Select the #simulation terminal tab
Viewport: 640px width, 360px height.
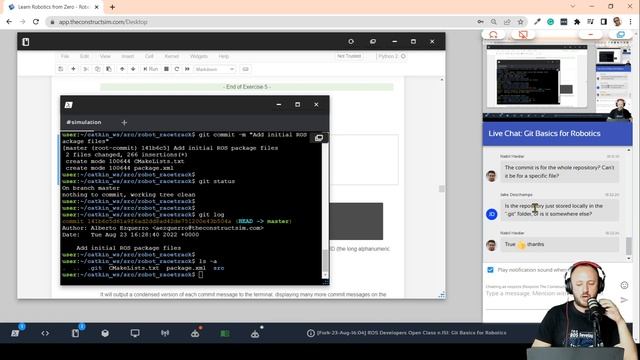pos(84,122)
